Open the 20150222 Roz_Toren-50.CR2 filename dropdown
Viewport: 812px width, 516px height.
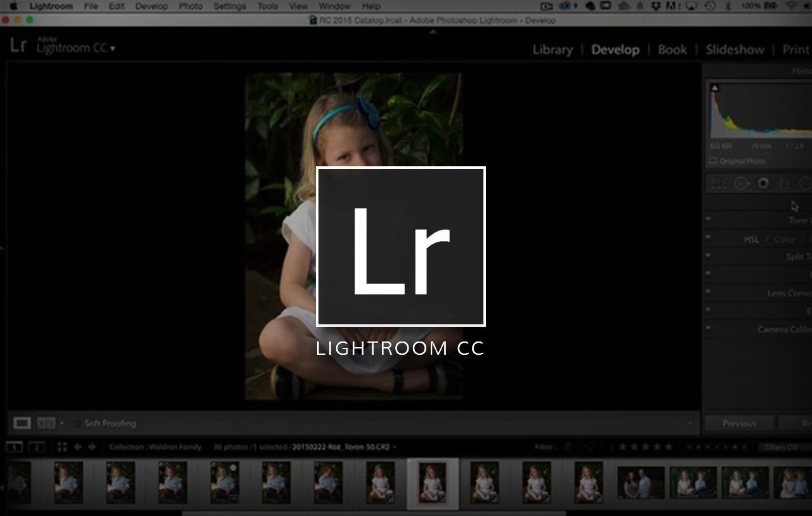[394, 447]
